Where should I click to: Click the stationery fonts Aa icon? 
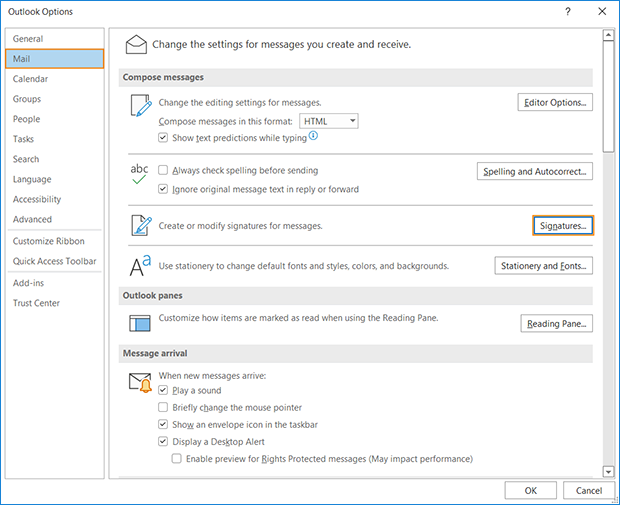point(140,265)
